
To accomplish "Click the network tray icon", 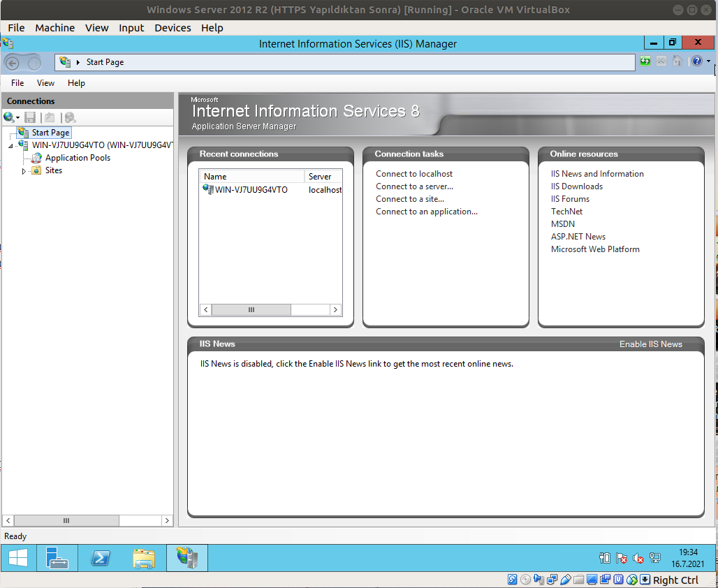I will [x=655, y=558].
